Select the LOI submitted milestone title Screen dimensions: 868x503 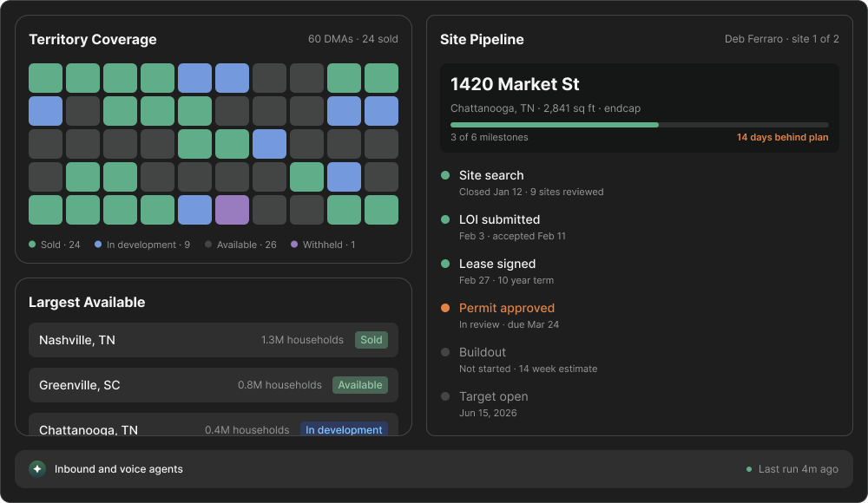coord(499,219)
